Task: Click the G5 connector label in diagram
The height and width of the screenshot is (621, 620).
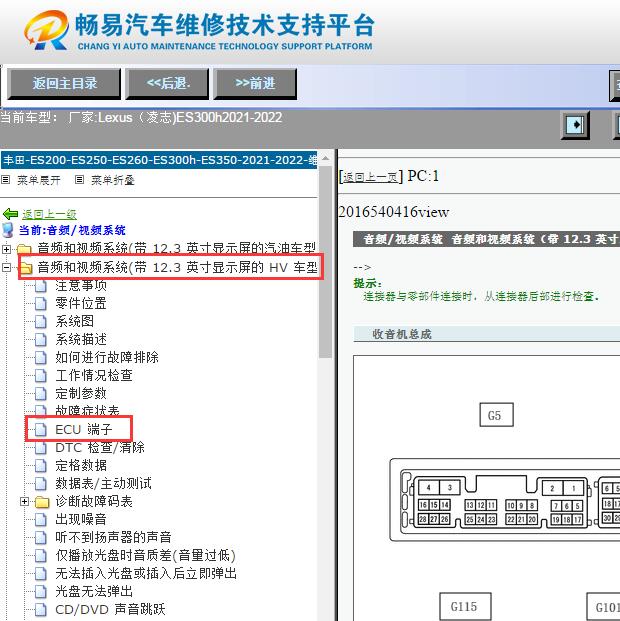Action: point(496,415)
